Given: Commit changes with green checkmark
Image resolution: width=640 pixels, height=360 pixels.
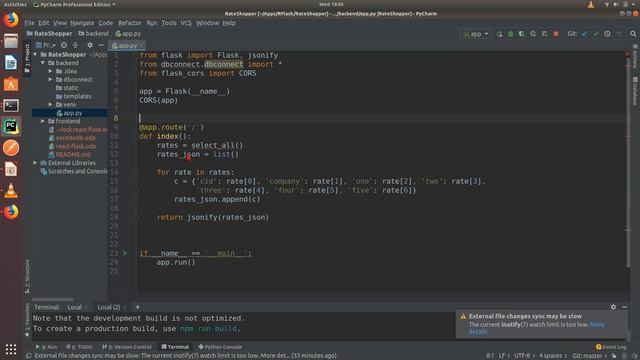Looking at the screenshot, I should 596,34.
